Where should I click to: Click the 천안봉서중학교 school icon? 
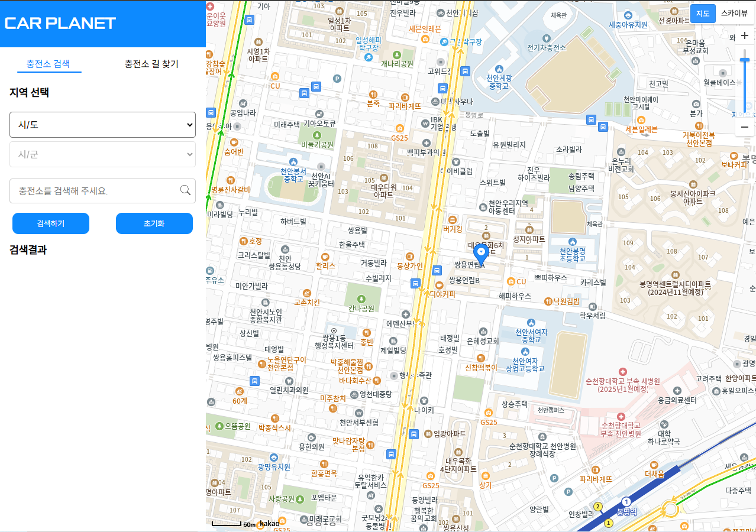(x=293, y=162)
